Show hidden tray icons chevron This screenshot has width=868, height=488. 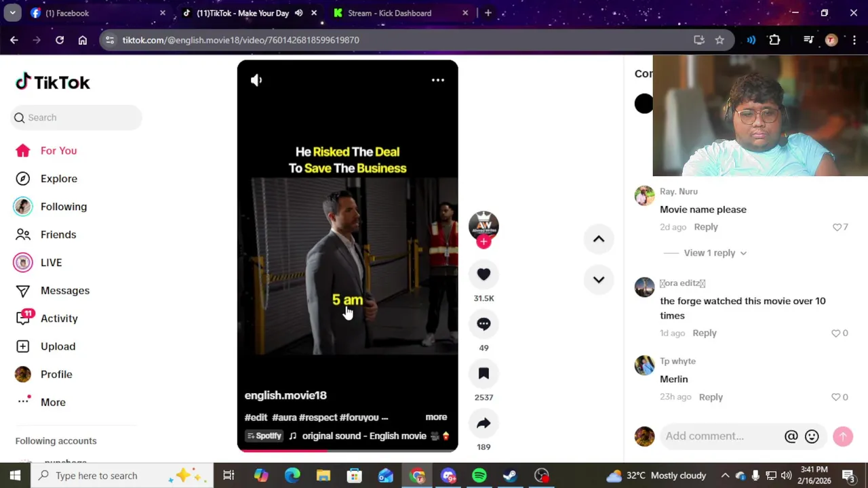click(725, 476)
